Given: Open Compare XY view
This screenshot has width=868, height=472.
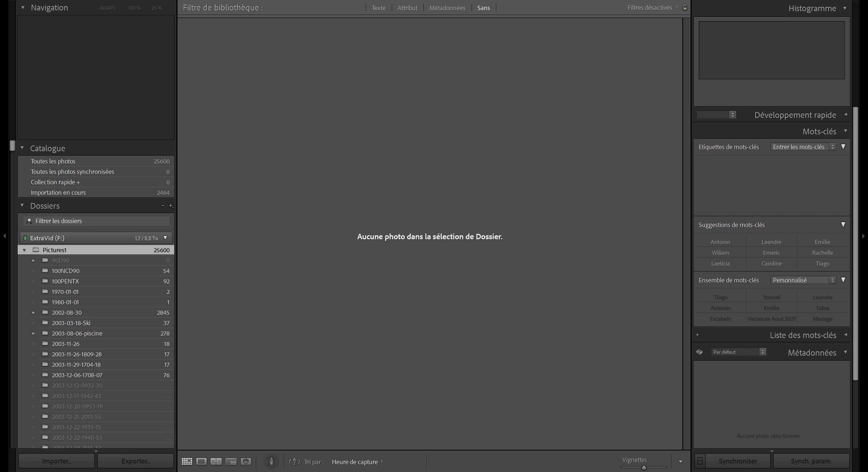Looking at the screenshot, I should tap(216, 462).
